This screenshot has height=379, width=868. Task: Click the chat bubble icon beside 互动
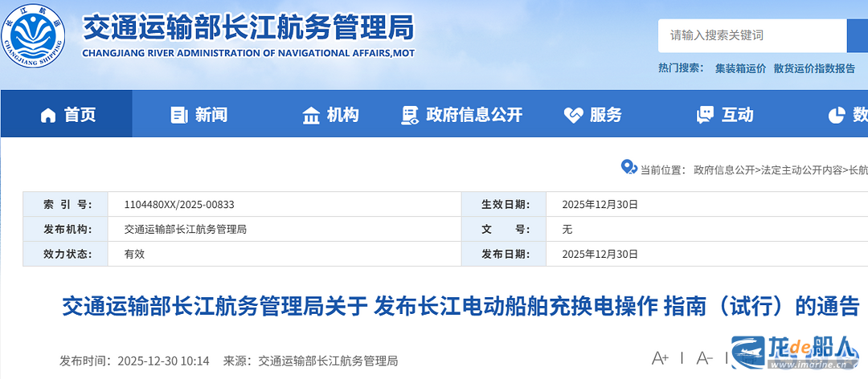[x=705, y=115]
